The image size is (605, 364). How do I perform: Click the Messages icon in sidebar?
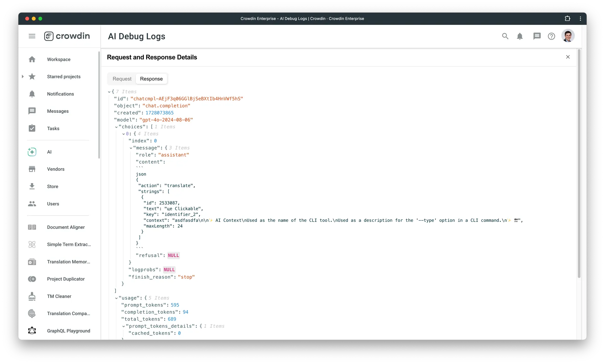point(32,111)
